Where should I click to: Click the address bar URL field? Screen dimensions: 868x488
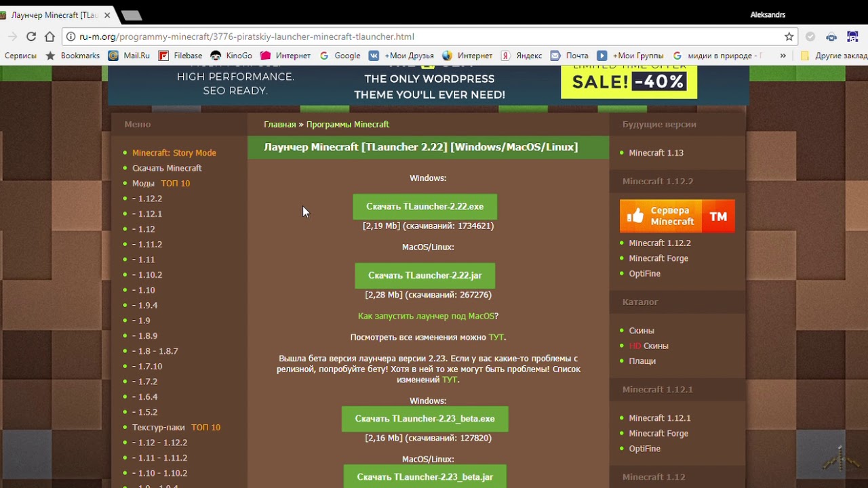pos(427,37)
